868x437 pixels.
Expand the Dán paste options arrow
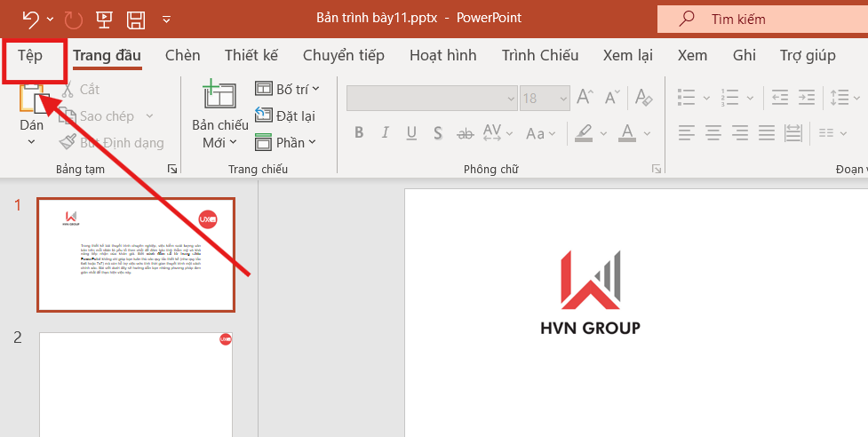pos(32,141)
